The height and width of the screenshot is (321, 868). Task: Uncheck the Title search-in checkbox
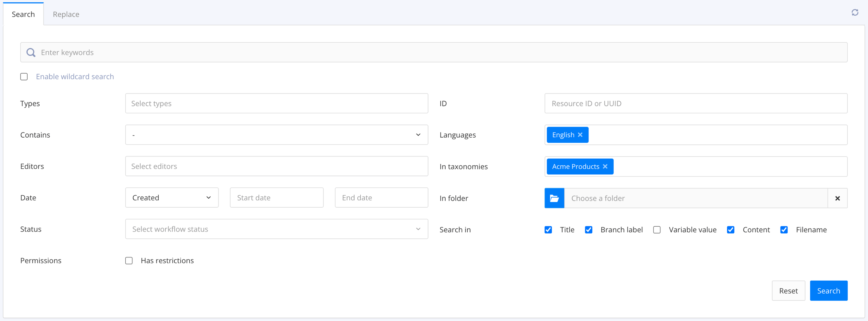pyautogui.click(x=548, y=230)
